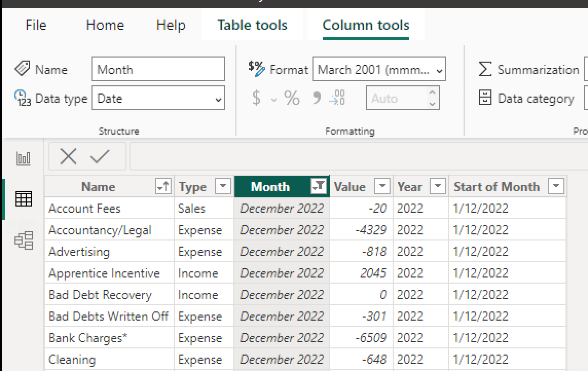Open the File menu

click(x=36, y=25)
